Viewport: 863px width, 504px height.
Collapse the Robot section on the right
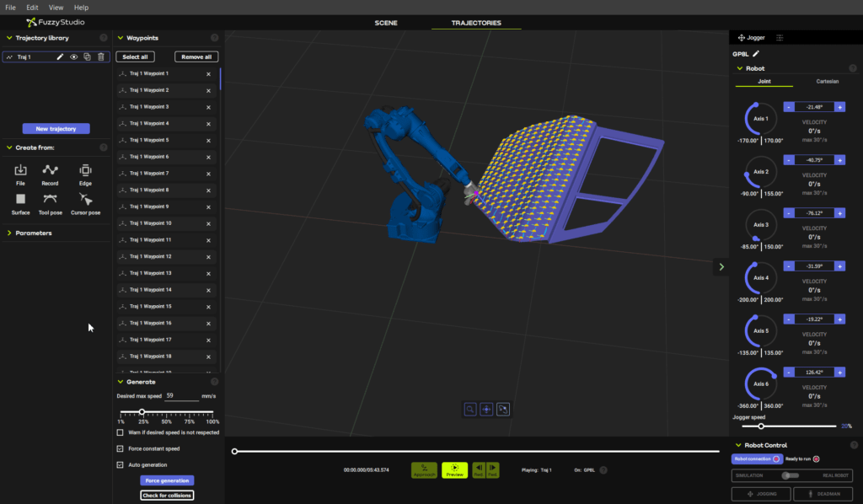738,68
